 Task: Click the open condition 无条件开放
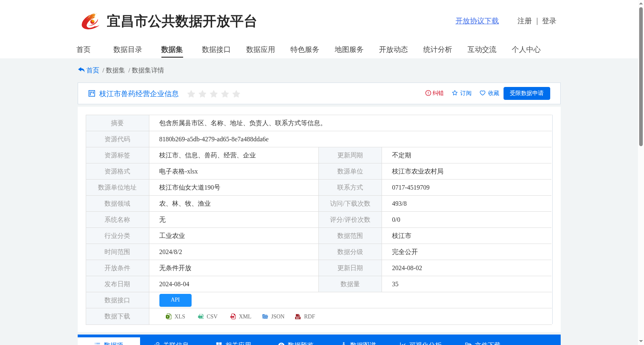pyautogui.click(x=175, y=268)
